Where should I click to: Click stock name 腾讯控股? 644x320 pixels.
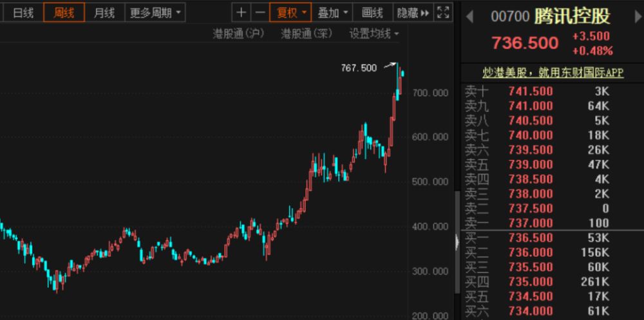[572, 17]
